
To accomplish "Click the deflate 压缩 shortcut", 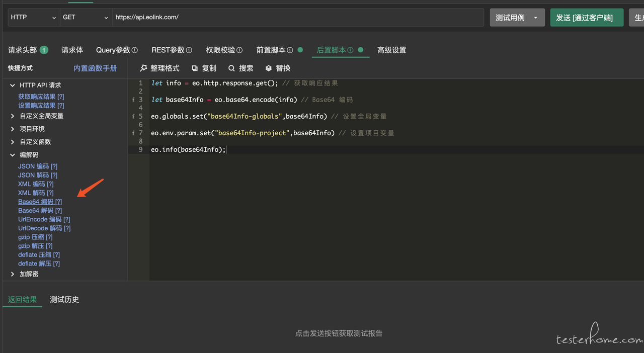I will pyautogui.click(x=39, y=255).
